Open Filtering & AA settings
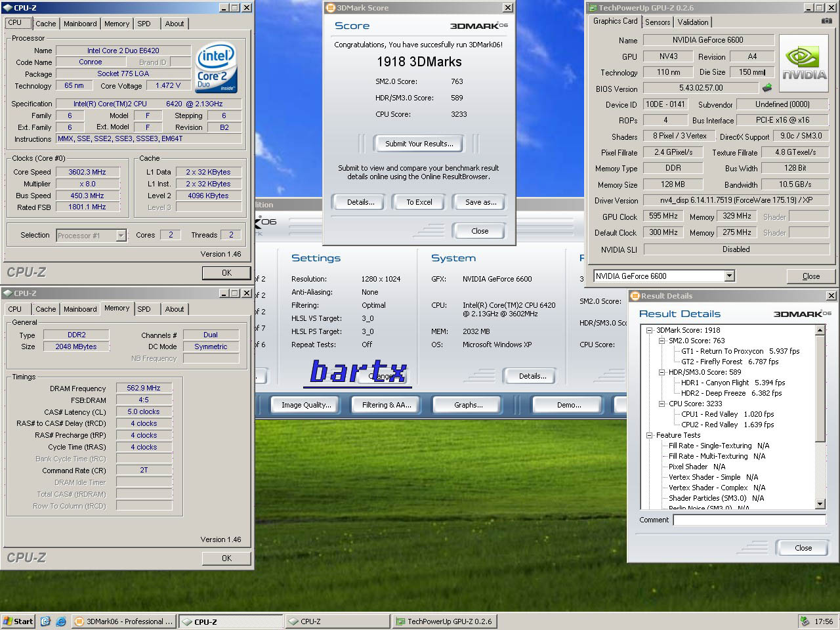This screenshot has width=840, height=630. point(387,405)
